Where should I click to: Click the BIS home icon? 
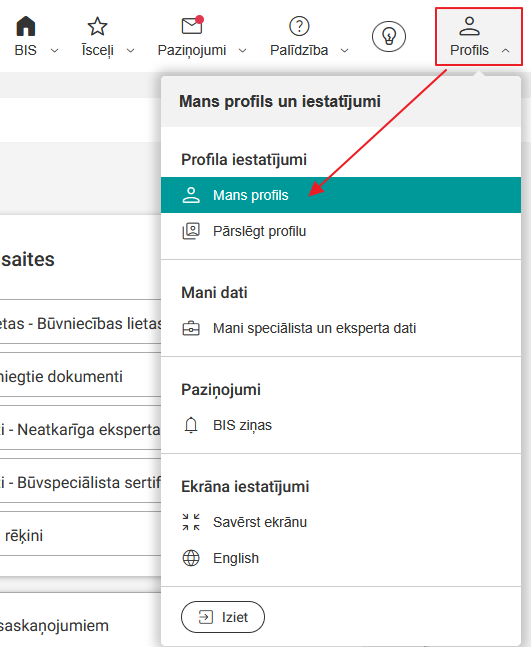click(26, 26)
